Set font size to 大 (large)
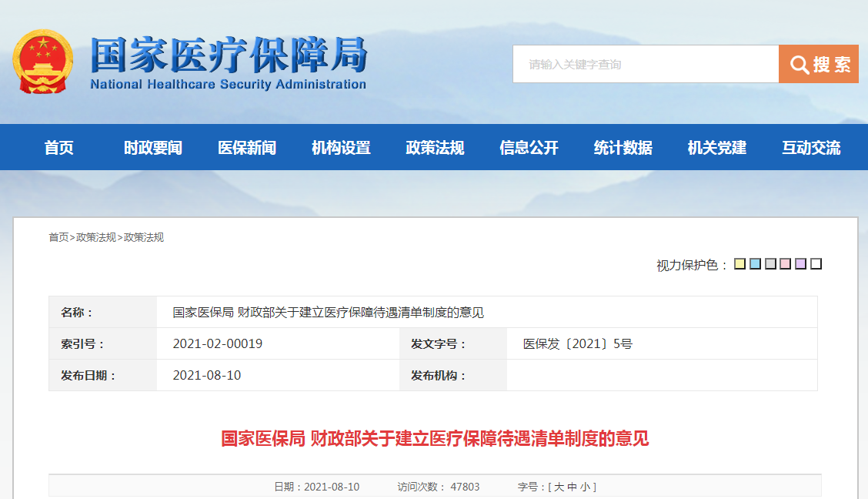 pos(559,487)
